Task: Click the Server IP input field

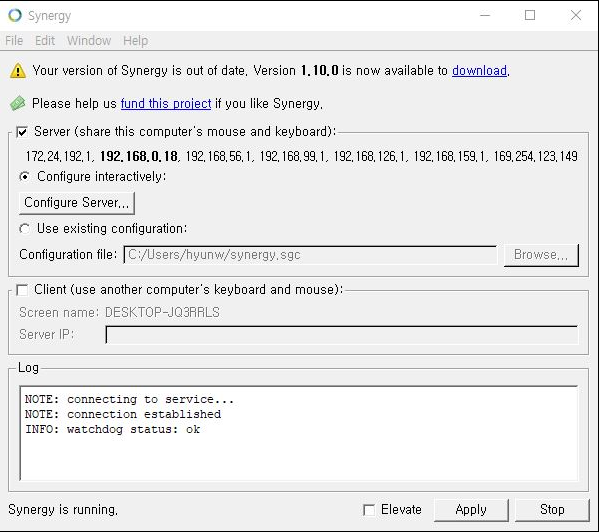Action: pos(342,335)
